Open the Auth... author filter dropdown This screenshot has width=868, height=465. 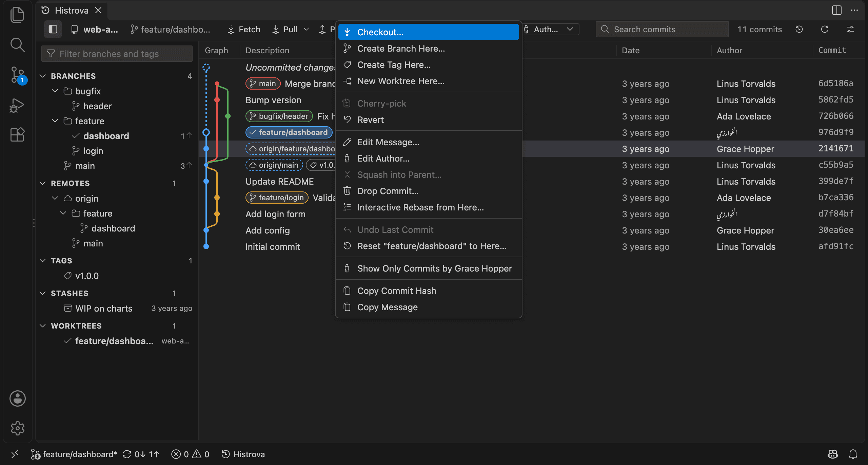pyautogui.click(x=550, y=30)
